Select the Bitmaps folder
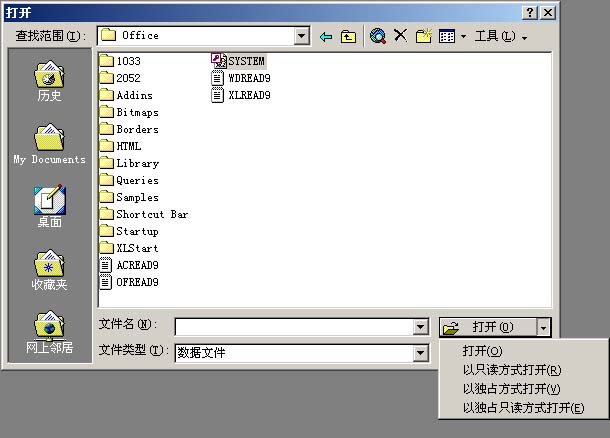This screenshot has height=438, width=610. (x=129, y=112)
